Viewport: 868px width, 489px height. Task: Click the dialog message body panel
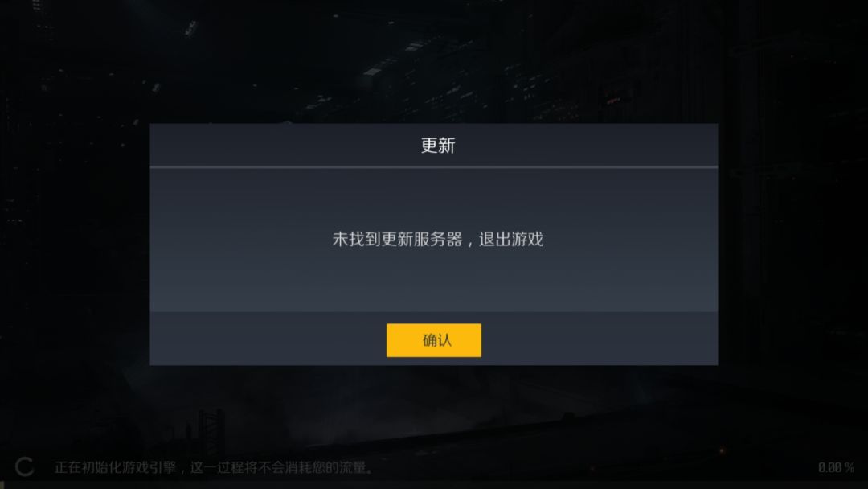click(x=433, y=240)
